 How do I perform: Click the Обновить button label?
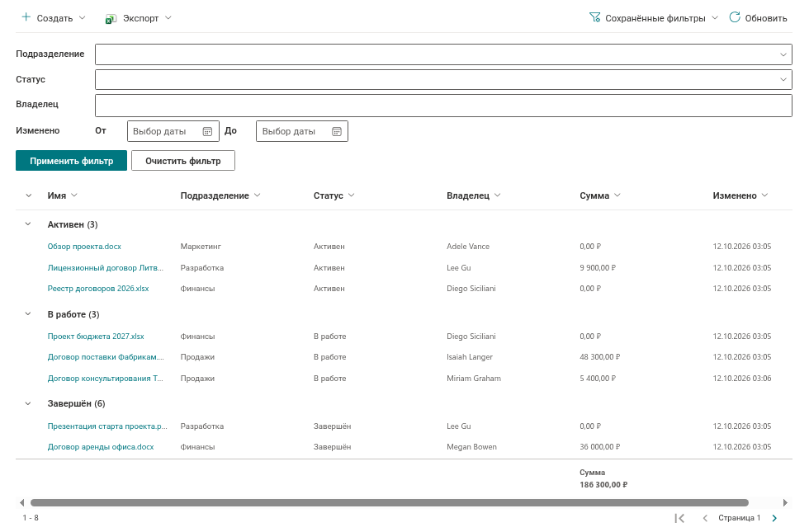point(766,18)
